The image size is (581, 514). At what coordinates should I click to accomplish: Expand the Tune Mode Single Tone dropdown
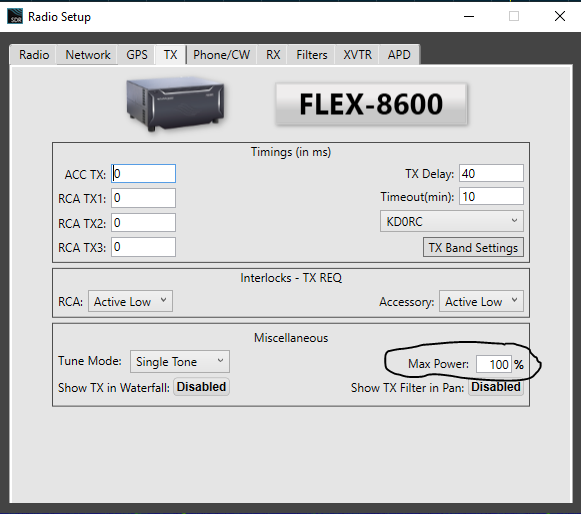coord(180,361)
